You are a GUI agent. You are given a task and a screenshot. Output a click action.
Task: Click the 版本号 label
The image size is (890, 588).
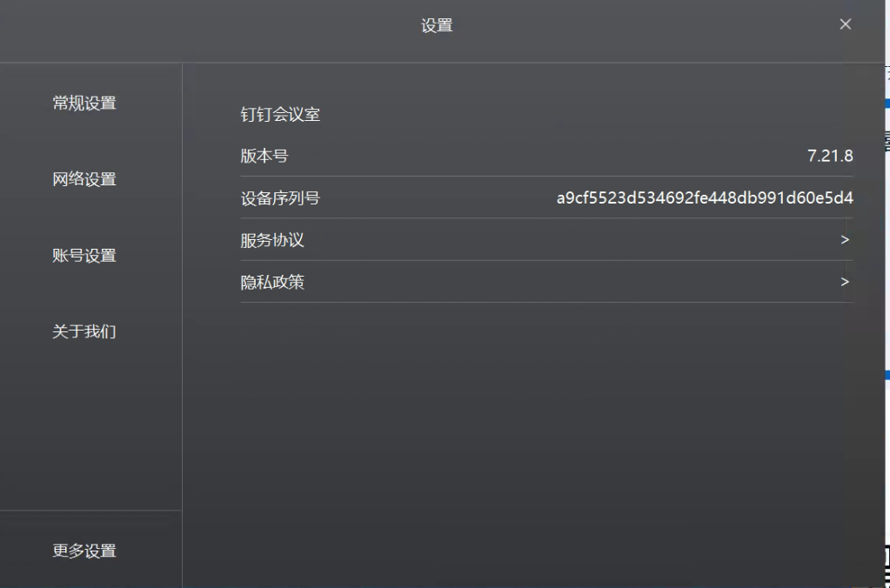pyautogui.click(x=264, y=156)
